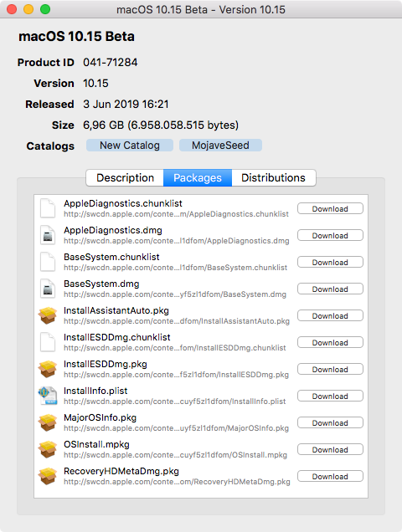
Task: Download the InstallESDDmg.pkg package
Action: coord(330,370)
